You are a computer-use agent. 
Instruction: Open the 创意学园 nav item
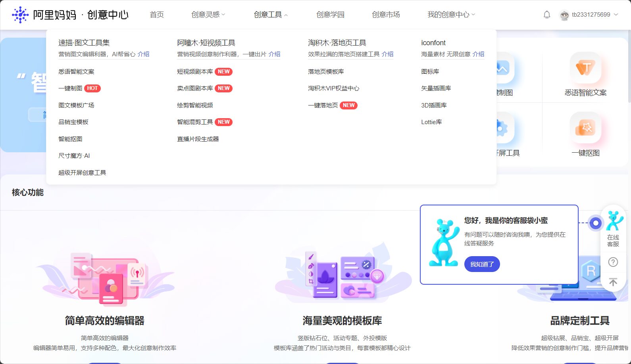[330, 15]
